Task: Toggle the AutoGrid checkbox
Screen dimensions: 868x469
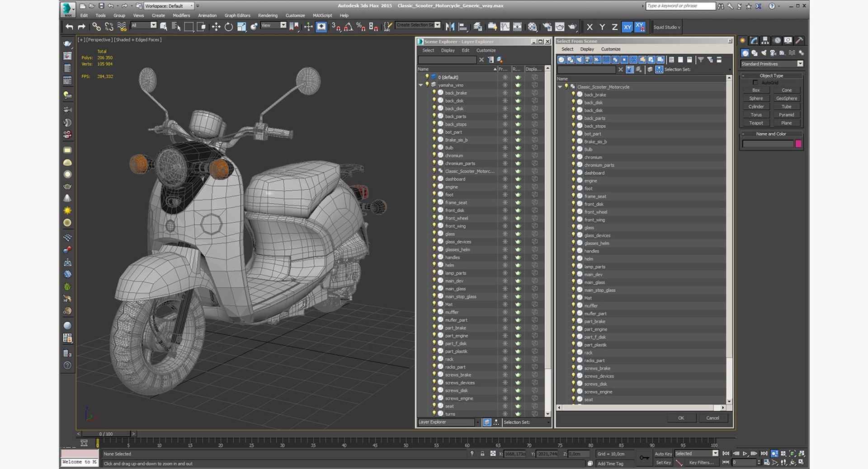Action: [x=755, y=83]
